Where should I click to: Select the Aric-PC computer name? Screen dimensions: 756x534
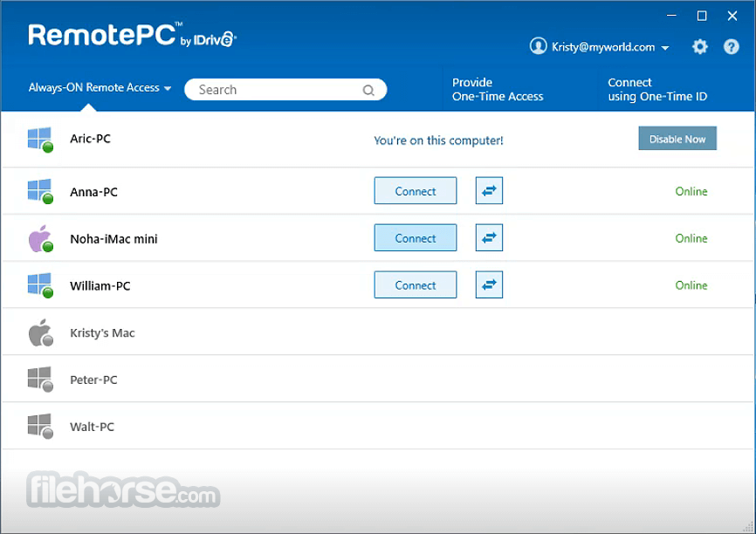(x=90, y=139)
